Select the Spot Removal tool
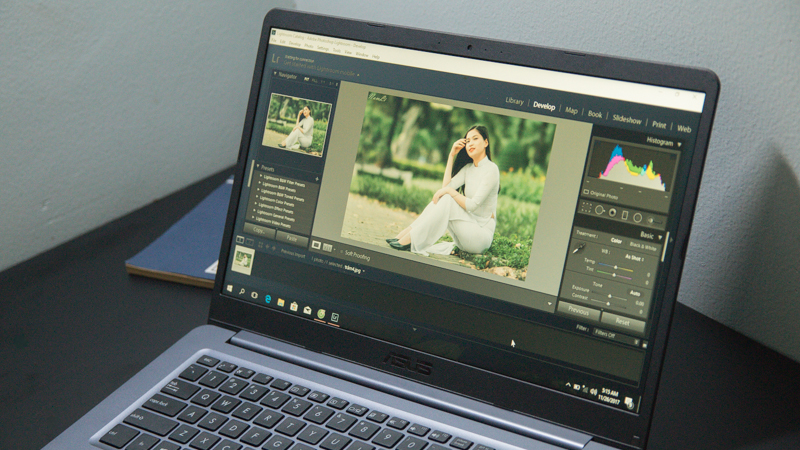Image resolution: width=800 pixels, height=450 pixels. (599, 210)
